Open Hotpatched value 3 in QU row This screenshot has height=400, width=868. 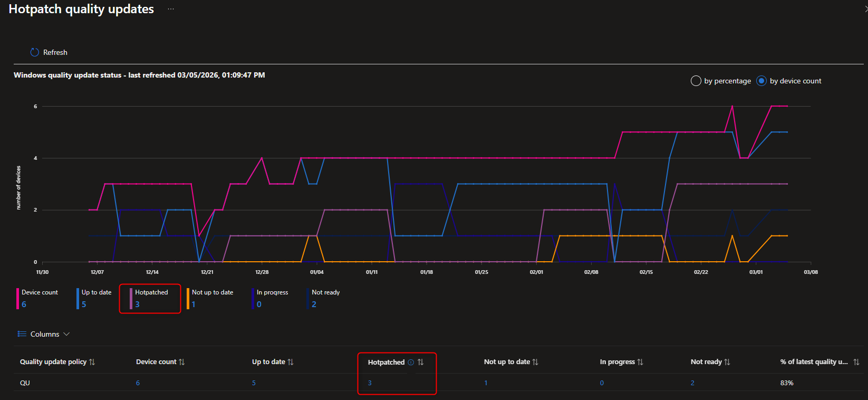point(370,383)
